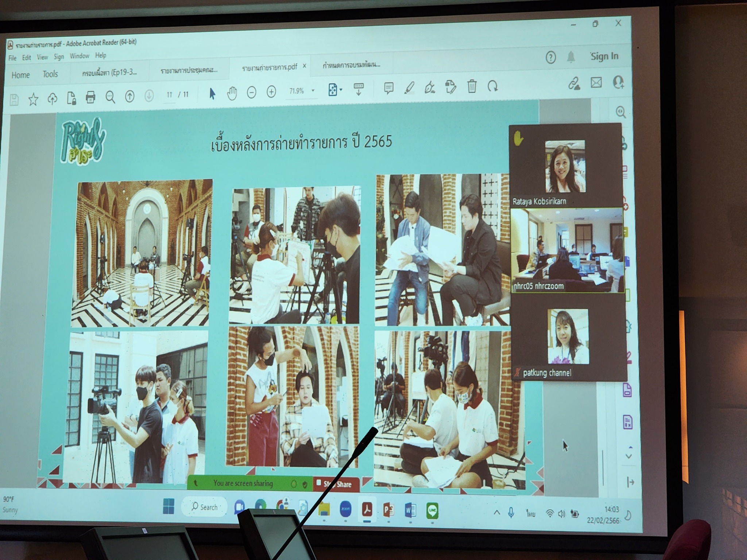Bookmark file with the star icon
Image resolution: width=747 pixels, height=560 pixels.
pos(33,99)
